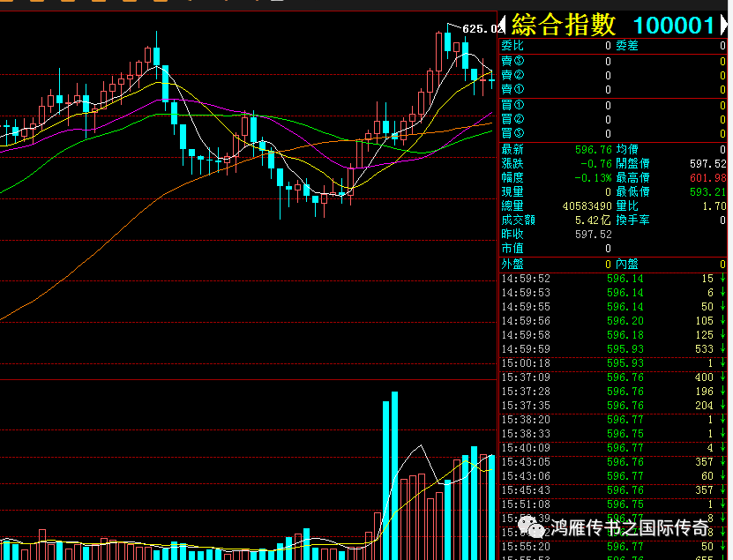The image size is (733, 560).
Task: Click the change value -0.76
Action: tap(596, 164)
